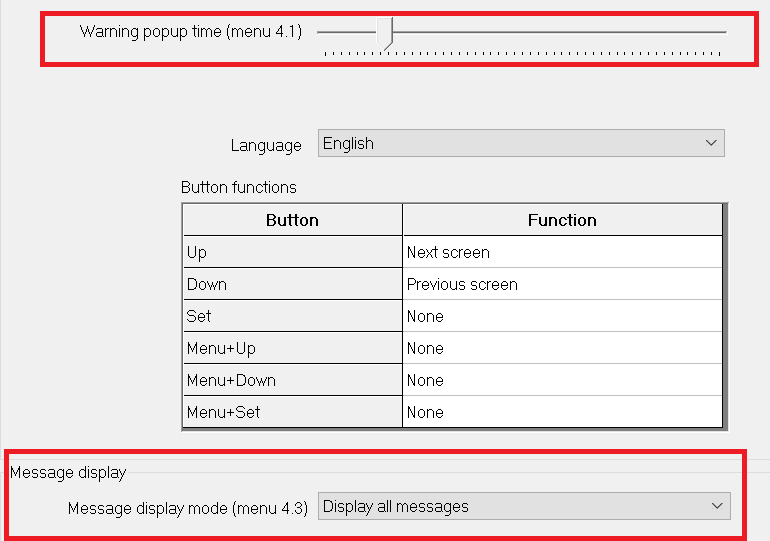Viewport: 770px width, 541px height.
Task: Click the Message display mode label
Action: [187, 508]
